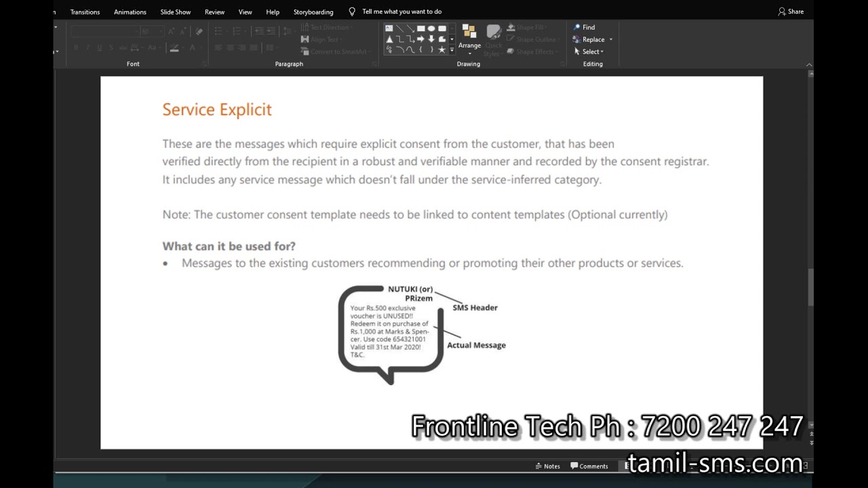The height and width of the screenshot is (488, 868).
Task: Go to the Review tab
Action: 215,12
